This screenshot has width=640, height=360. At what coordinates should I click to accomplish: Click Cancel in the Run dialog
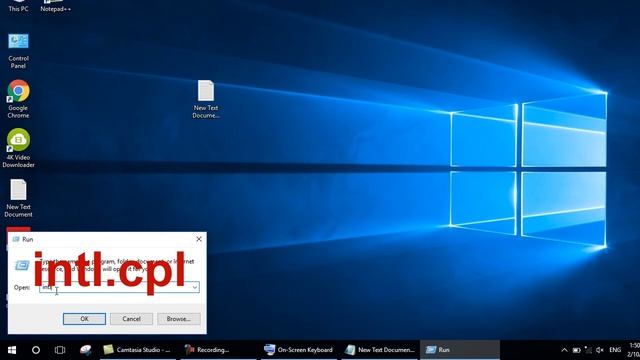pos(131,319)
